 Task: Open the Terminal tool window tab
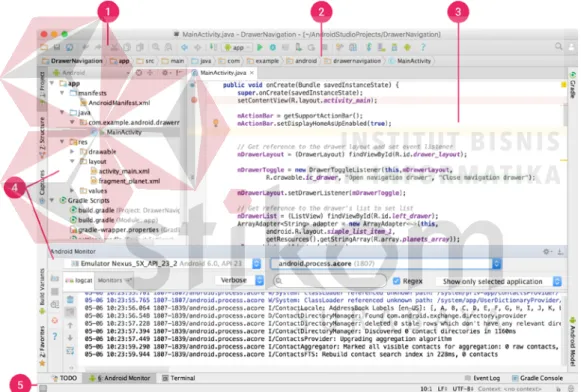point(179,378)
